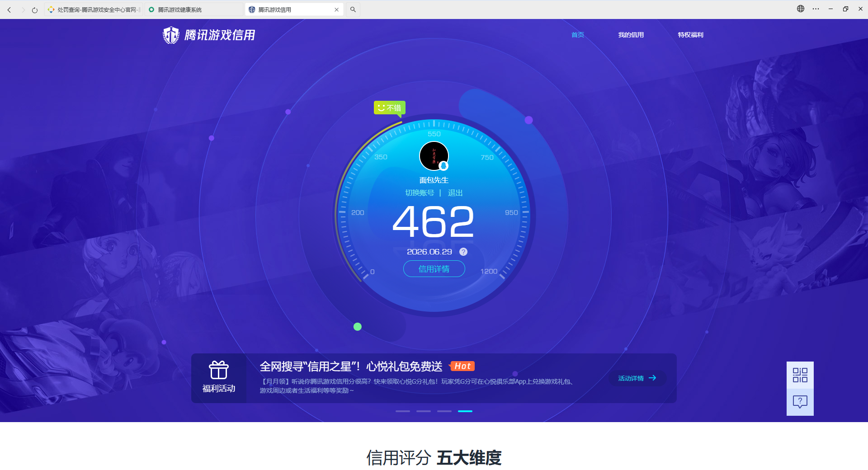This screenshot has height=470, width=868.
Task: Select the fourth highlighted carousel indicator
Action: pyautogui.click(x=465, y=411)
